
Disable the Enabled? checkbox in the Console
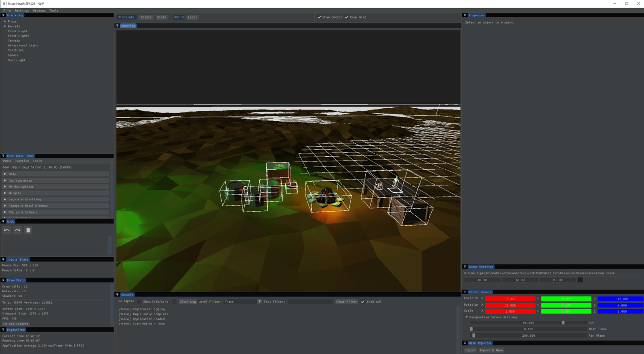click(363, 301)
